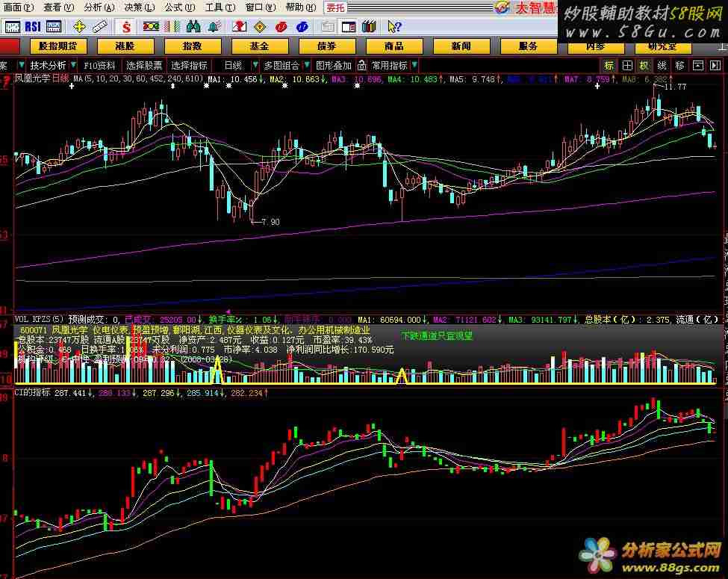This screenshot has width=728, height=579.
Task: Open the 商品 category
Action: (394, 46)
